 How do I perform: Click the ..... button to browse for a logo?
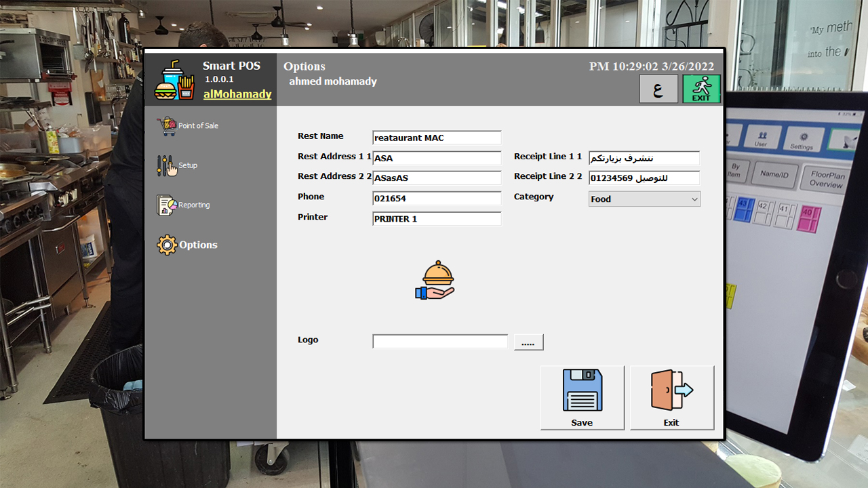point(528,342)
